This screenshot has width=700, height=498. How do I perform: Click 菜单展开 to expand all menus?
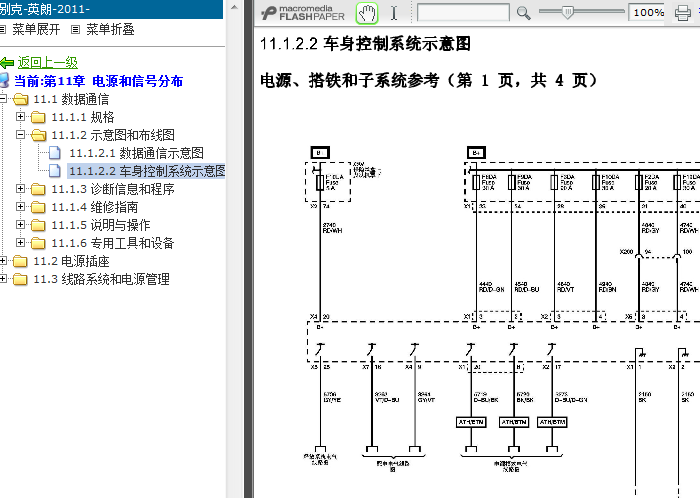coord(36,29)
